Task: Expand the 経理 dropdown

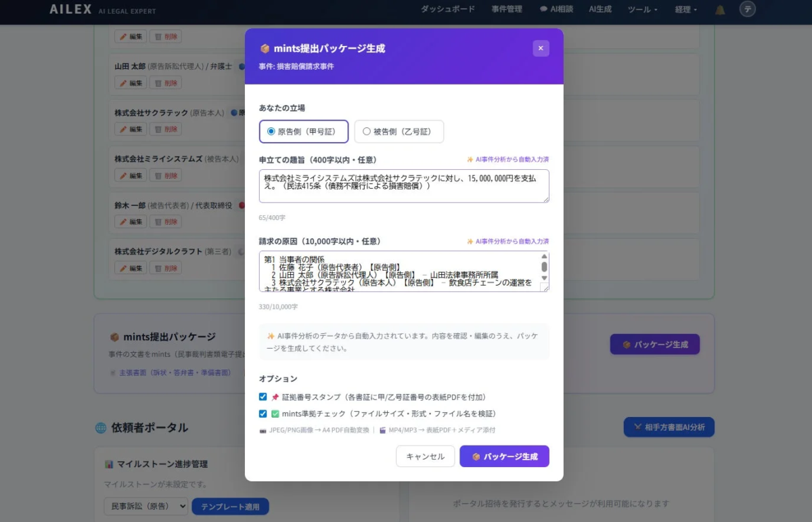Action: [685, 9]
